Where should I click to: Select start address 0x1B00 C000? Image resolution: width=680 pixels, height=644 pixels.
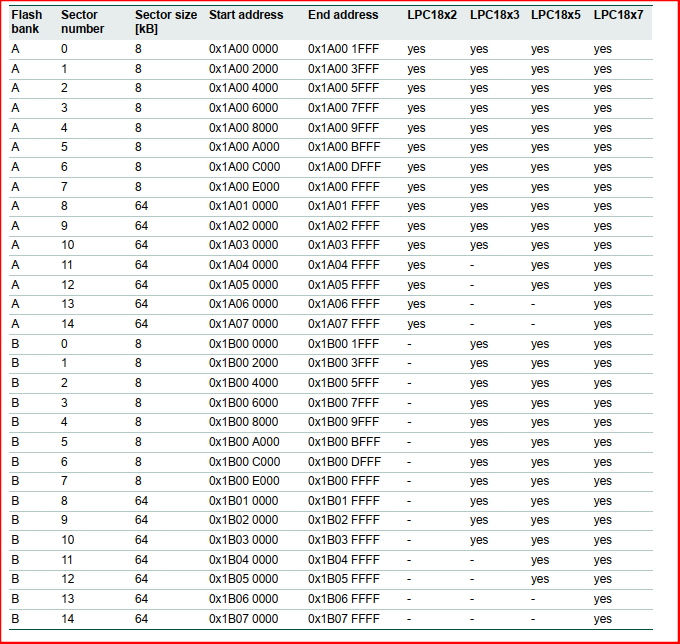pos(245,462)
